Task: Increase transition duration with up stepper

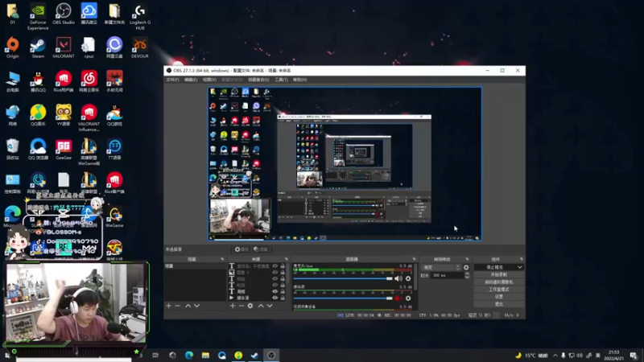Action: (467, 274)
